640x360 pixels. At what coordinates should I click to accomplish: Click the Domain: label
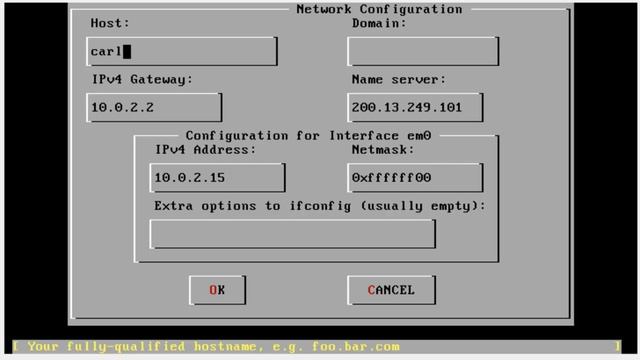tap(379, 23)
